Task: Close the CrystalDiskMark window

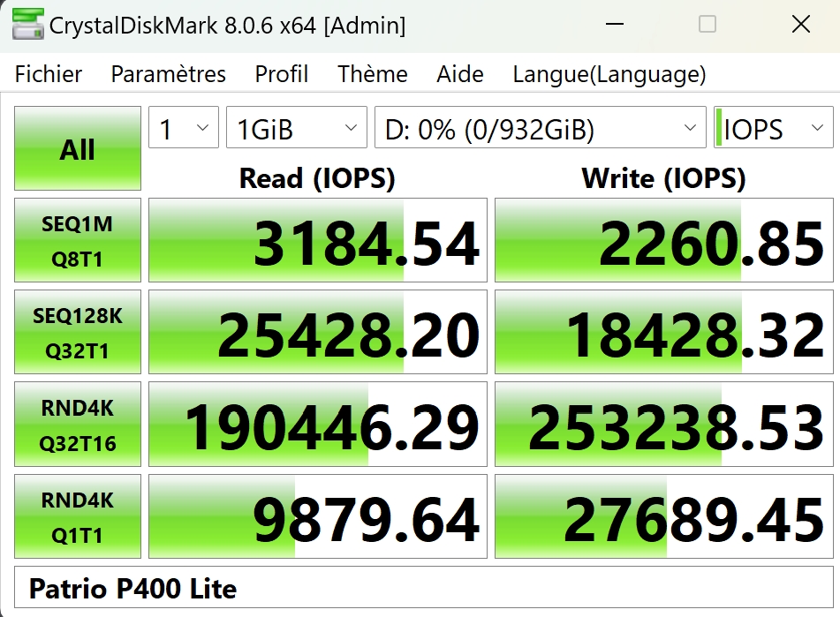Action: (800, 26)
